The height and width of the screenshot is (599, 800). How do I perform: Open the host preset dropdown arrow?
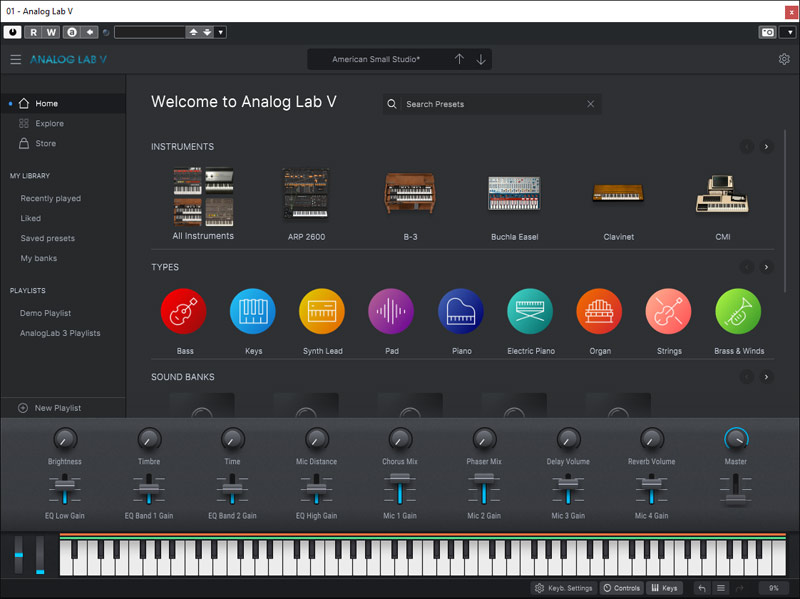(221, 32)
